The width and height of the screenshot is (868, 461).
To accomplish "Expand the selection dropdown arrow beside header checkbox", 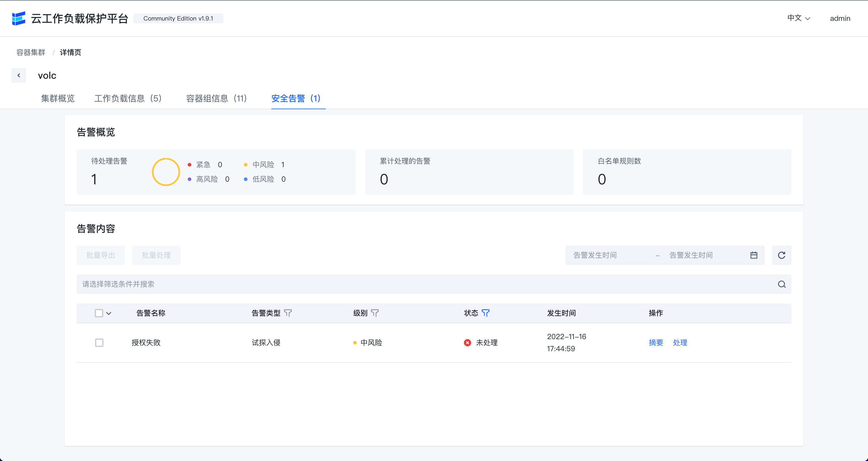I will (109, 313).
